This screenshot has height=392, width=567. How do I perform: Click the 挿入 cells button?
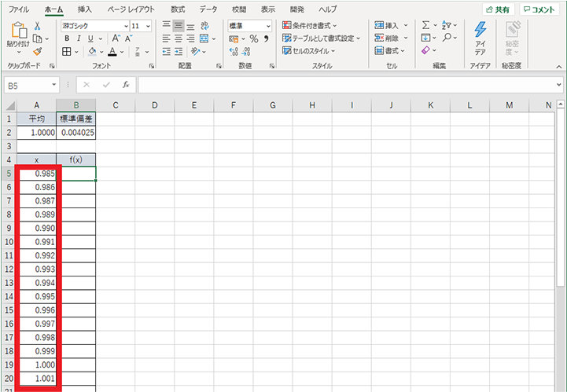[392, 25]
